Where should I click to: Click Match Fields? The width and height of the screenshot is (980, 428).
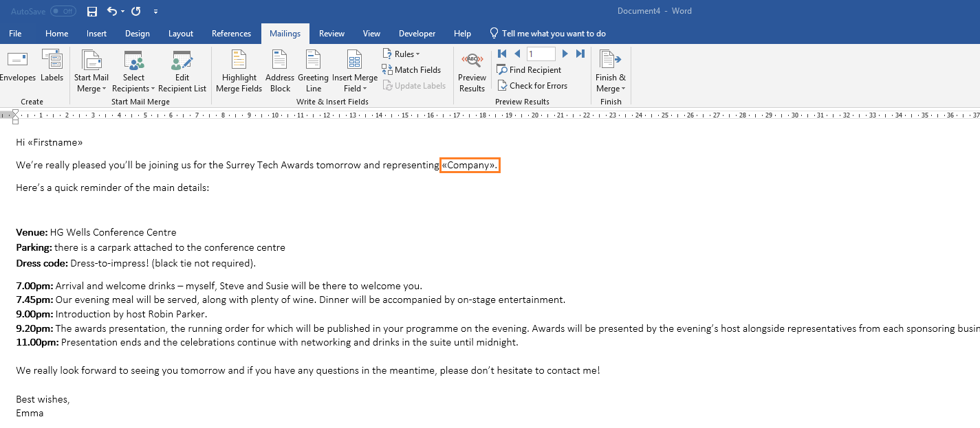pos(411,69)
